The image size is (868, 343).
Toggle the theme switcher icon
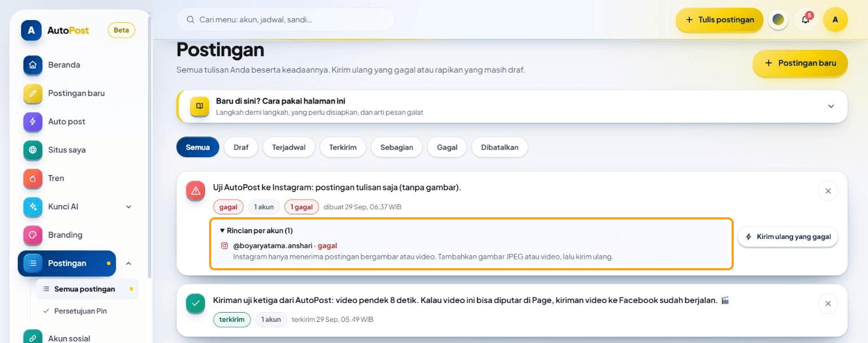tap(778, 19)
